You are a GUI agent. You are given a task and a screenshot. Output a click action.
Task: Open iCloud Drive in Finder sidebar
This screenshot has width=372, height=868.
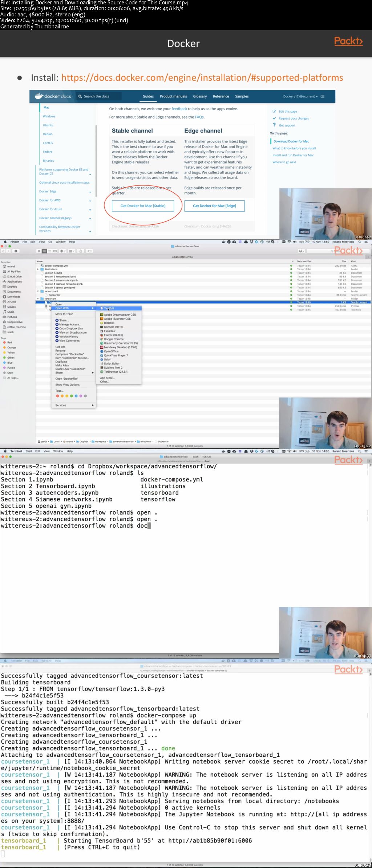(12, 277)
